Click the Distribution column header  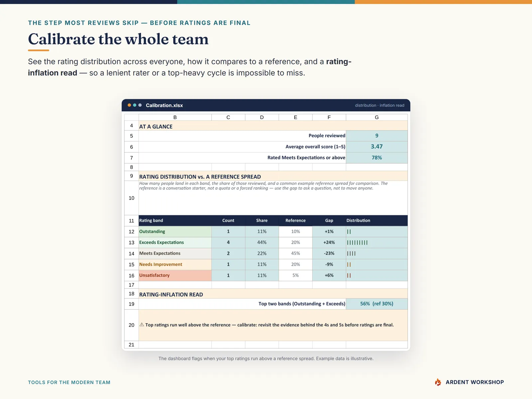377,220
